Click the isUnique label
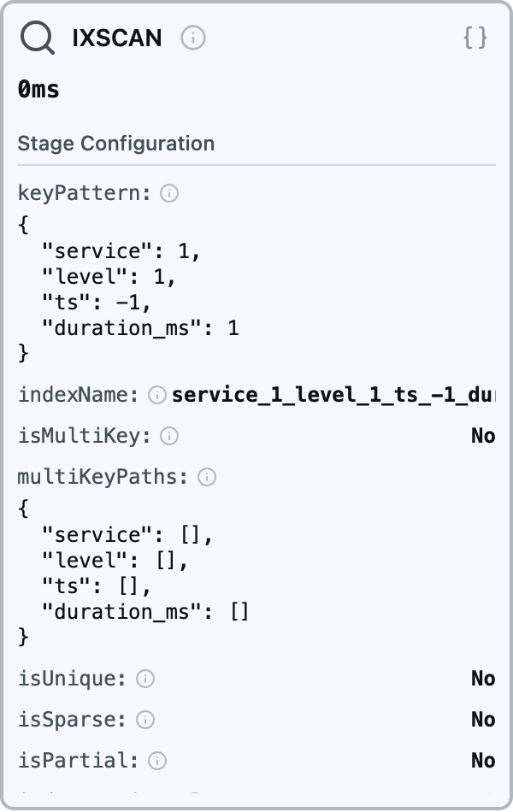 [72, 679]
